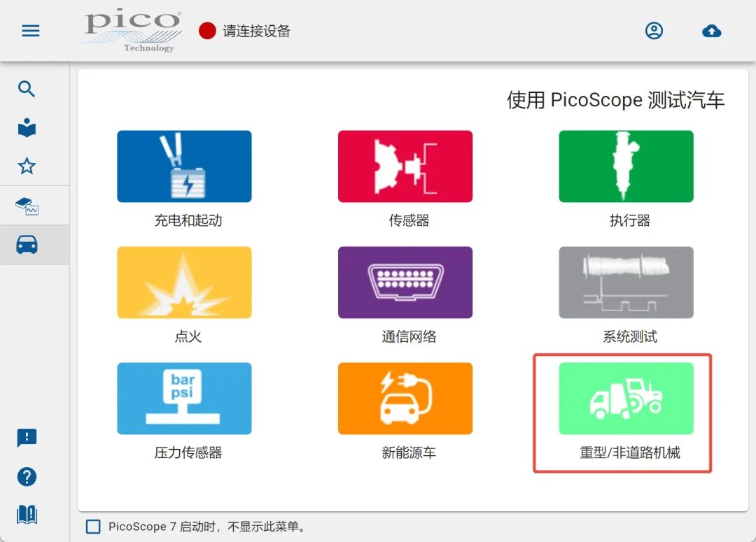Open the book reader library icon
The width and height of the screenshot is (756, 542).
(x=27, y=128)
